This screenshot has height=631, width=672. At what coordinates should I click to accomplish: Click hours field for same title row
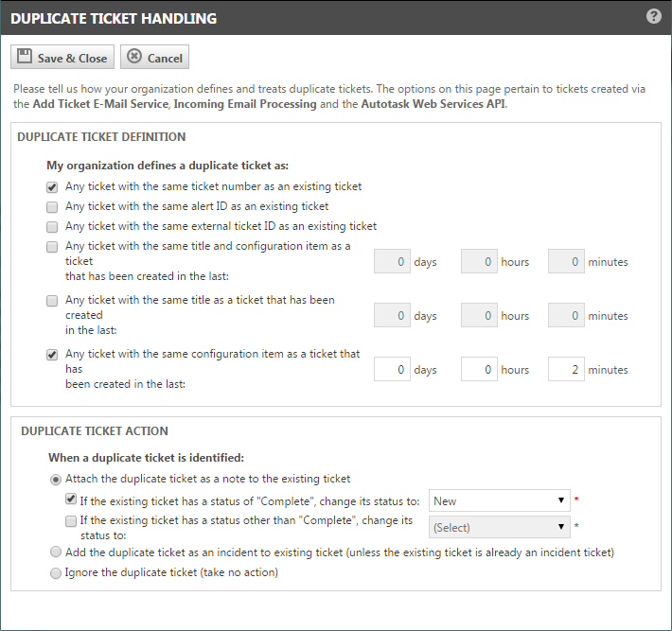click(479, 315)
